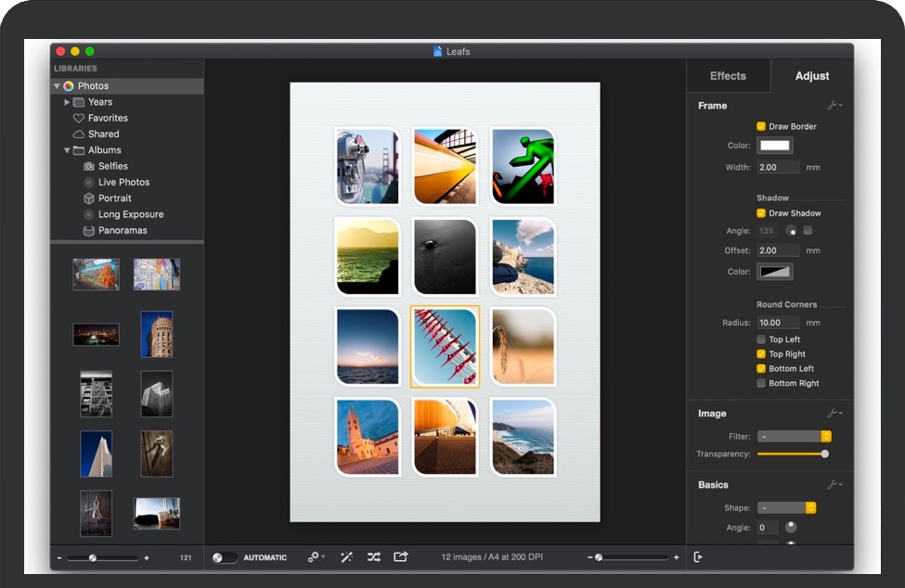The height and width of the screenshot is (588, 905).
Task: Open the Image Filter dropdown
Action: (794, 436)
